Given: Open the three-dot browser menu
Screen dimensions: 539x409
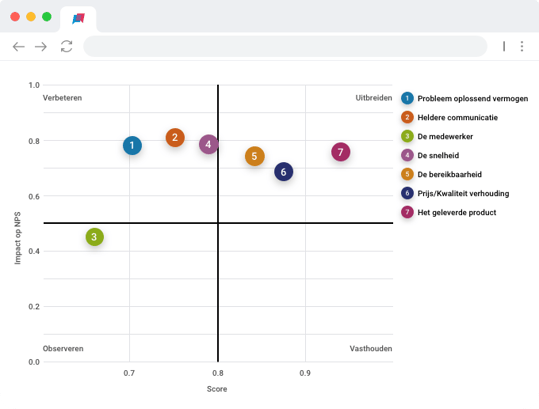Looking at the screenshot, I should click(x=522, y=46).
